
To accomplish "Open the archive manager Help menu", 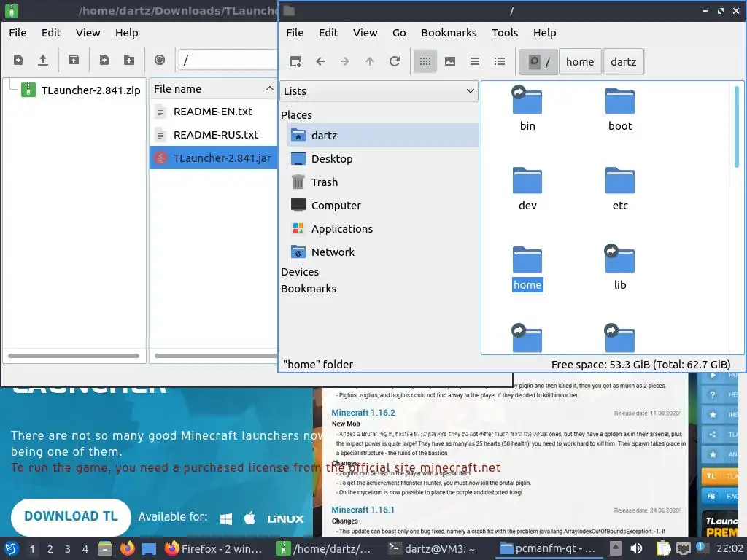I will tap(126, 32).
